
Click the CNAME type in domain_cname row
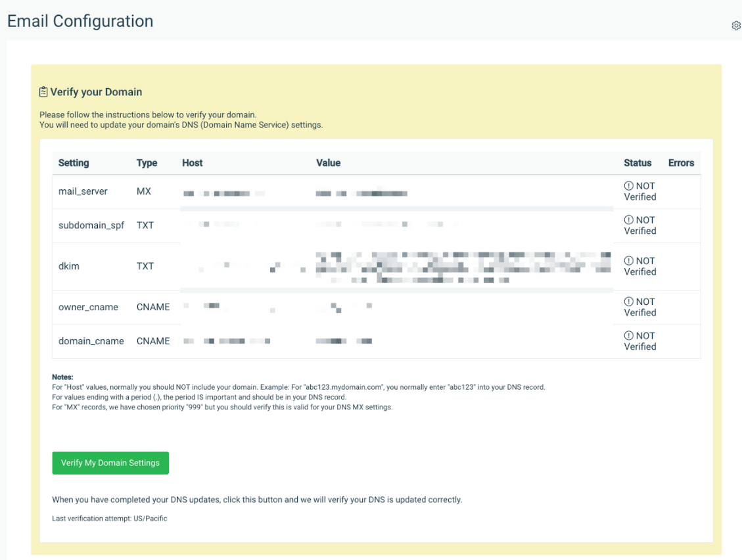(x=153, y=341)
